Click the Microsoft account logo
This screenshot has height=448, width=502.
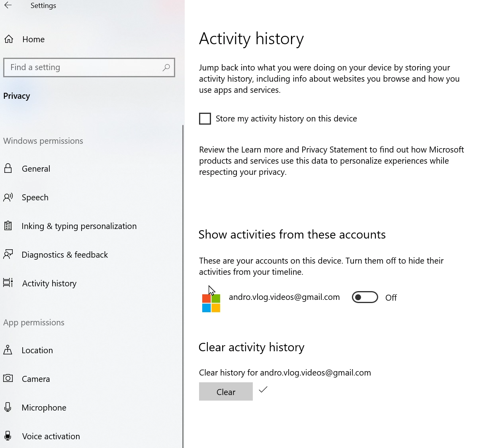(211, 303)
